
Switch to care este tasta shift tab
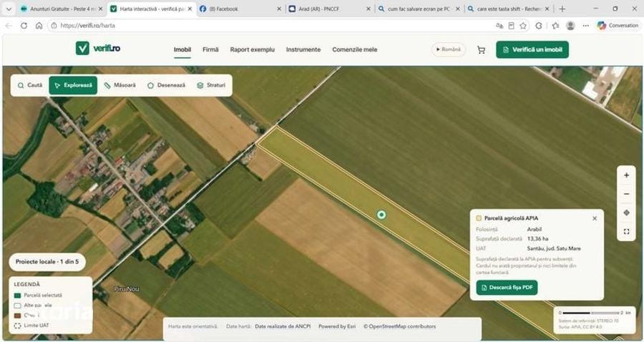coord(507,9)
